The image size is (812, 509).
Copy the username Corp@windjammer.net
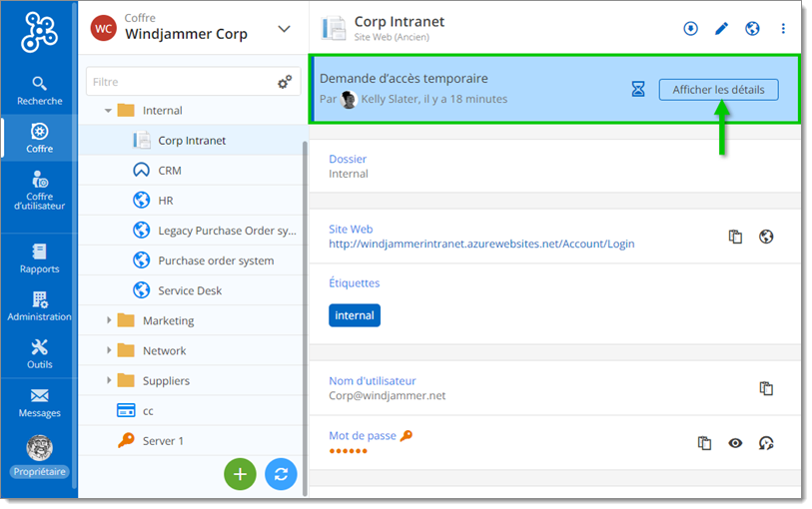point(766,388)
